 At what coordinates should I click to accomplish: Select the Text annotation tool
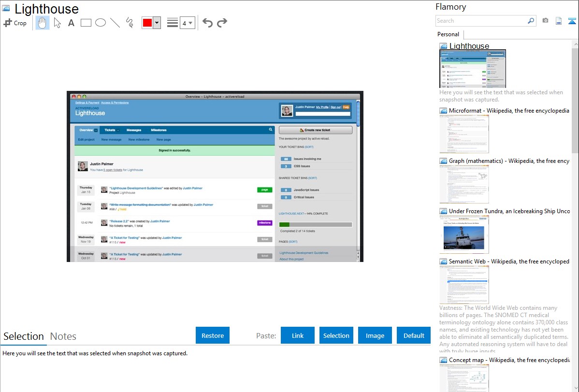tap(71, 23)
